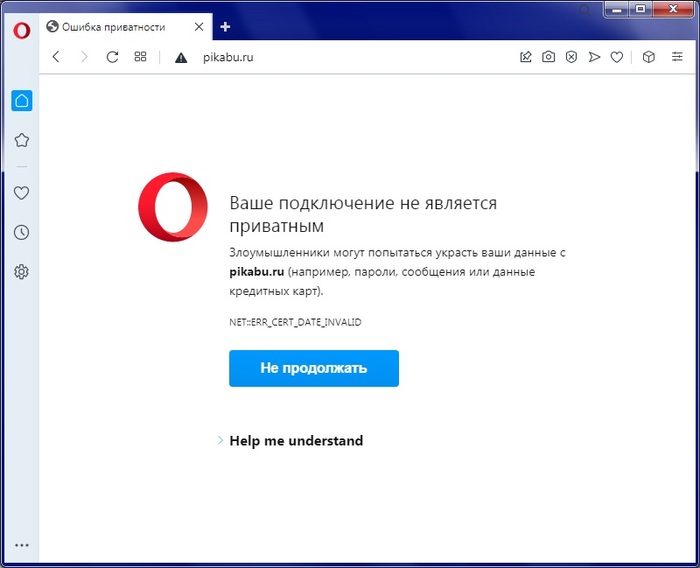Open My Flow send icon

[594, 57]
